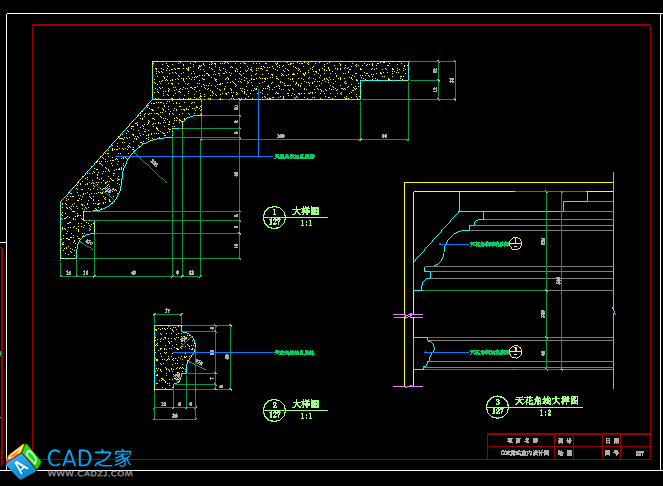Image resolution: width=663 pixels, height=486 pixels.
Task: Select the lower yellow reference circle symbol
Action: [x=516, y=350]
